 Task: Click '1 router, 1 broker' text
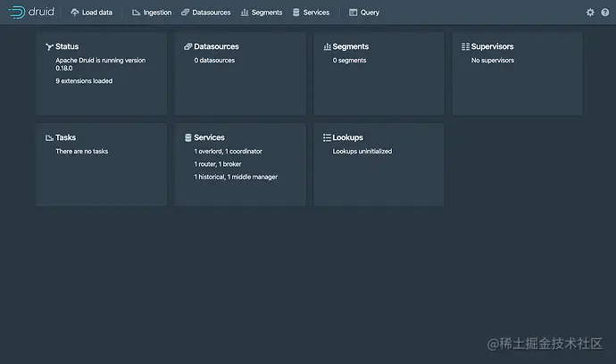[x=218, y=164]
